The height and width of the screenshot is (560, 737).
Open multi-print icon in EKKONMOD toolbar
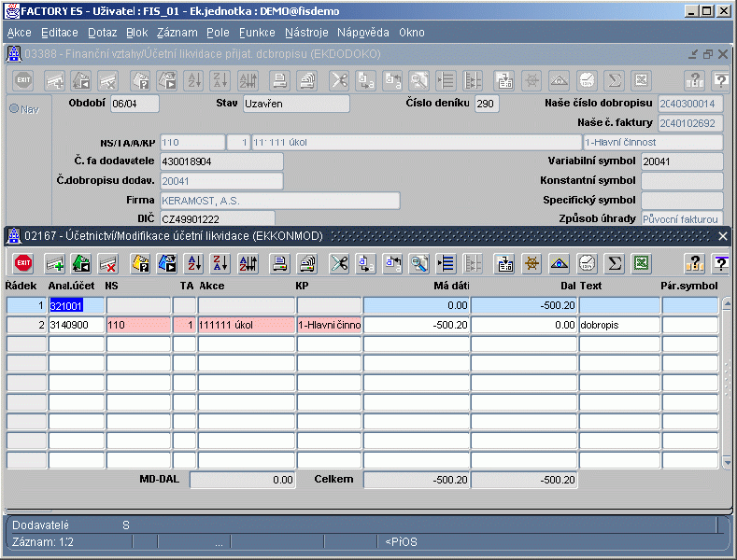(307, 263)
